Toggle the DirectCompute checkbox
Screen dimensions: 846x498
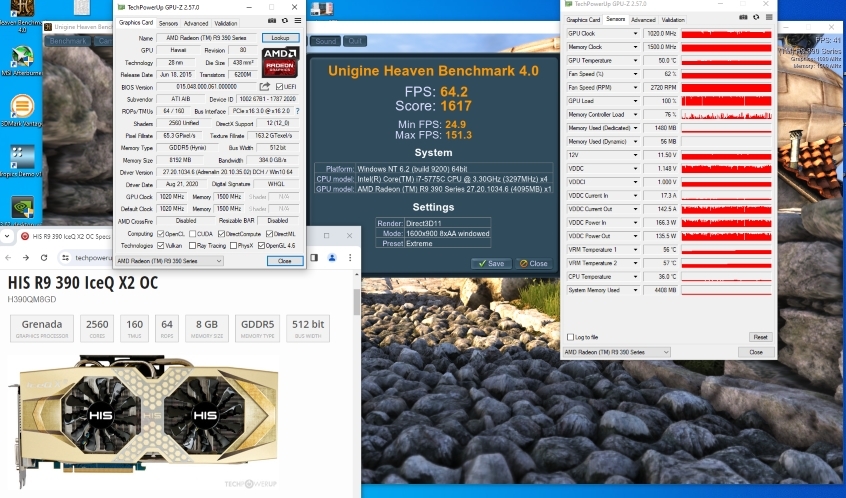click(221, 234)
